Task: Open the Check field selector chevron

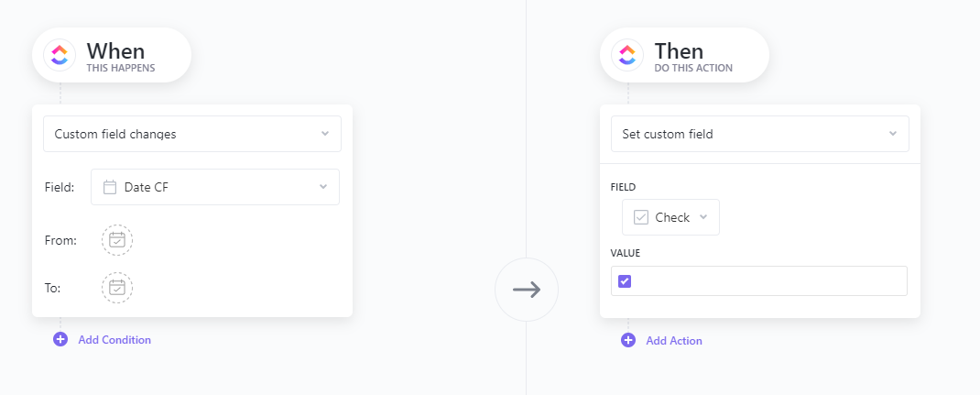Action: click(703, 217)
